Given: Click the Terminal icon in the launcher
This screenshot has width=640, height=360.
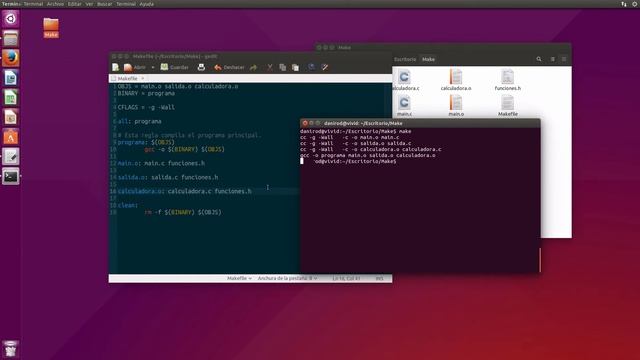Looking at the screenshot, I should pyautogui.click(x=11, y=176).
